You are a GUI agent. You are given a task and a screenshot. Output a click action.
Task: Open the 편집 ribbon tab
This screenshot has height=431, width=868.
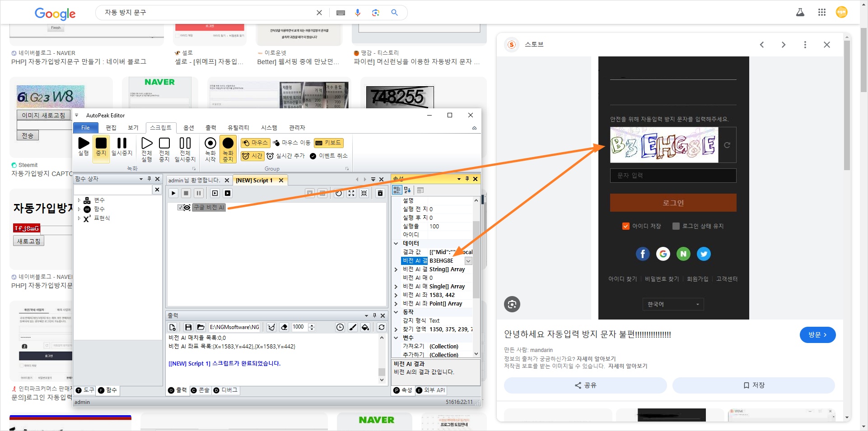pos(111,128)
